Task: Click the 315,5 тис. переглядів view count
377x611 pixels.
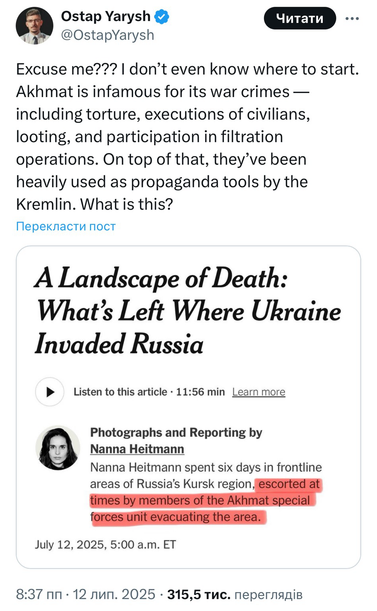Action: (235, 594)
